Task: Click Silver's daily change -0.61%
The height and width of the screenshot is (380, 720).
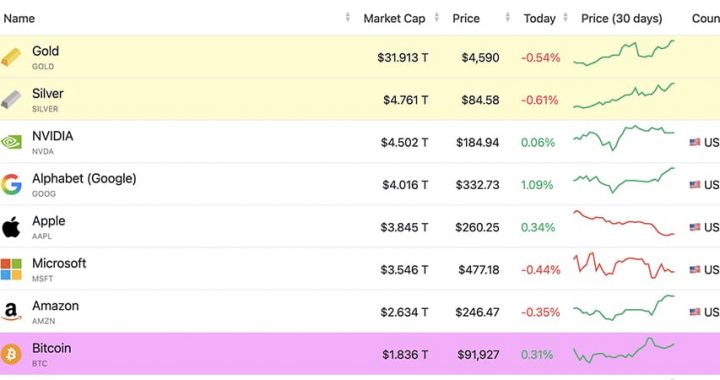Action: [x=540, y=100]
